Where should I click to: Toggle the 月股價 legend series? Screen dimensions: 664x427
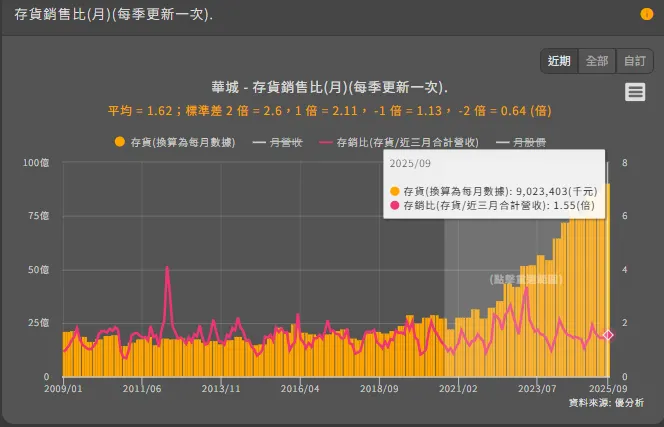[521, 142]
